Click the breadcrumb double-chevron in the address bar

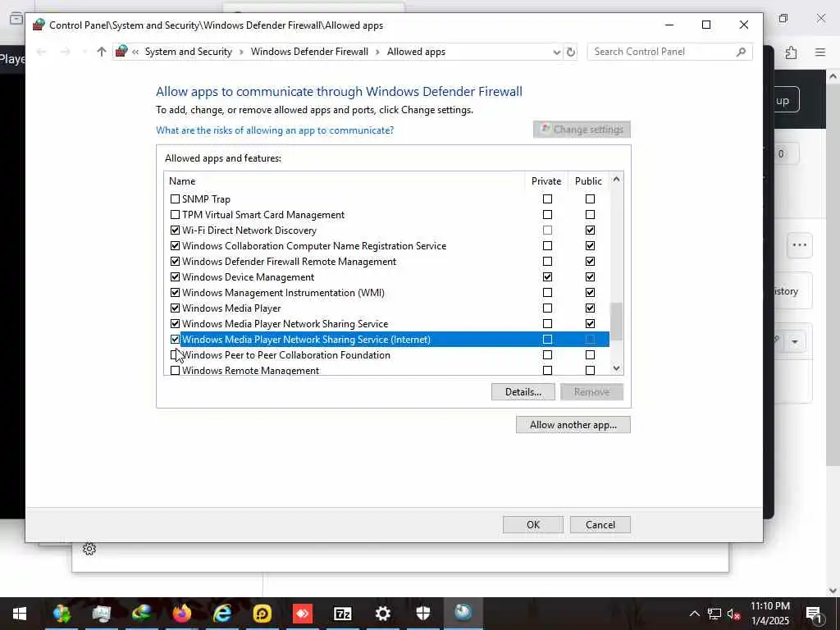coord(135,52)
